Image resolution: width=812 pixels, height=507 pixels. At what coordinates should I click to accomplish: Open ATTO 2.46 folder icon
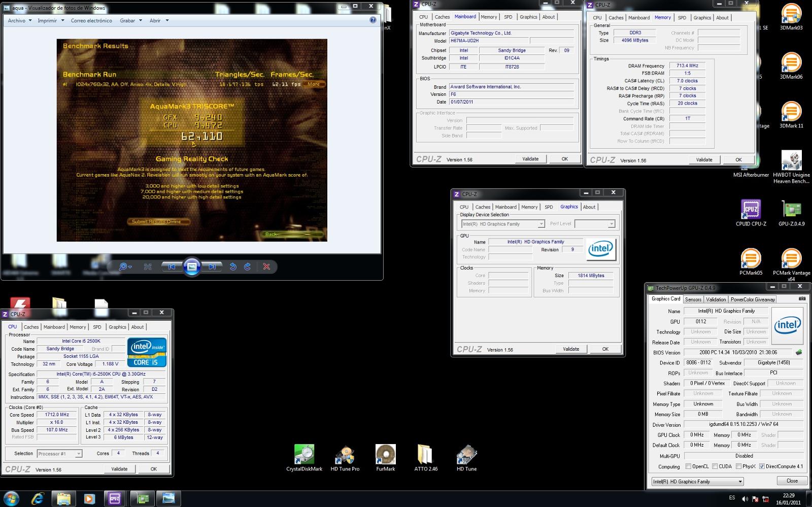pyautogui.click(x=426, y=458)
